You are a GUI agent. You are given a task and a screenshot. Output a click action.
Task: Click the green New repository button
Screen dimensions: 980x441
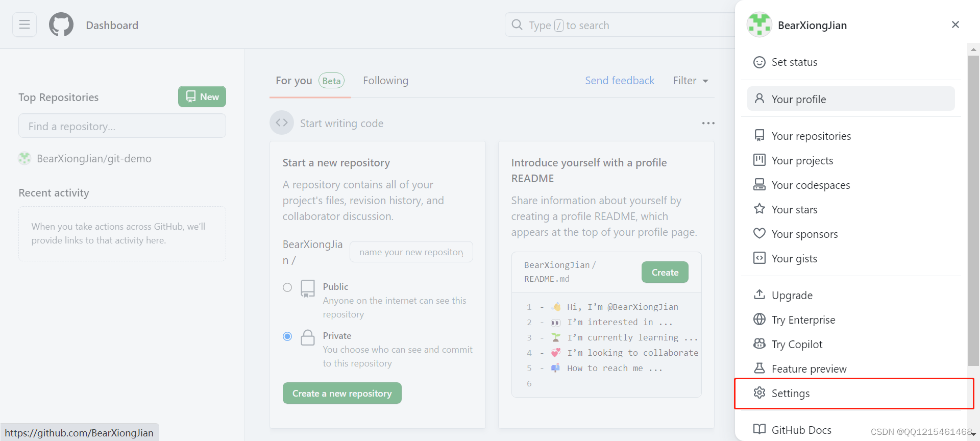(x=202, y=96)
